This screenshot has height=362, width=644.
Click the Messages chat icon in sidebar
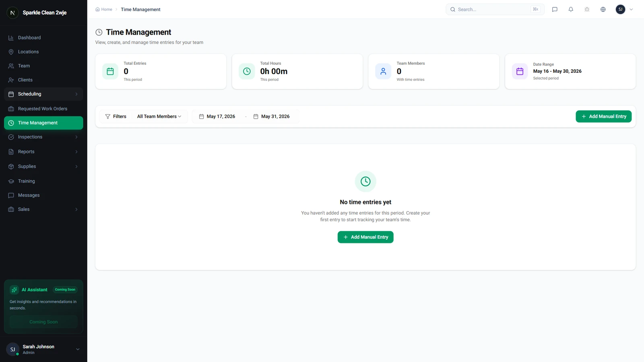click(x=11, y=195)
